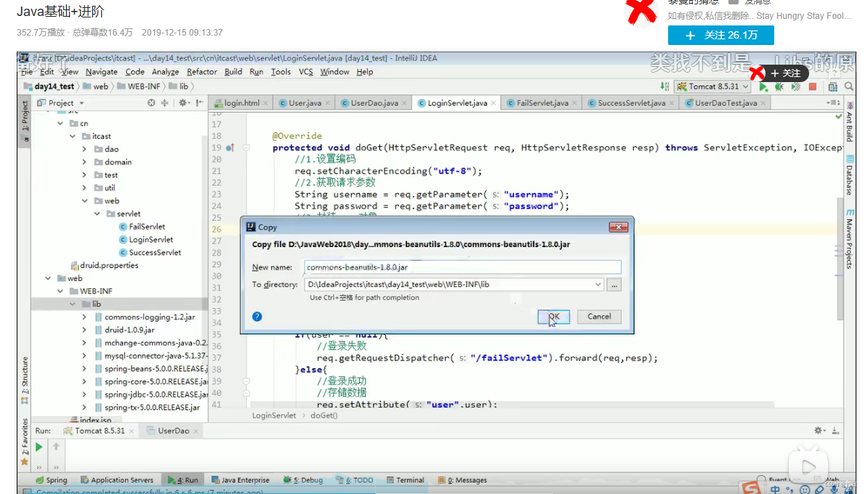Switch to UserDaoTest.java tab
868x494 pixels.
tap(726, 103)
